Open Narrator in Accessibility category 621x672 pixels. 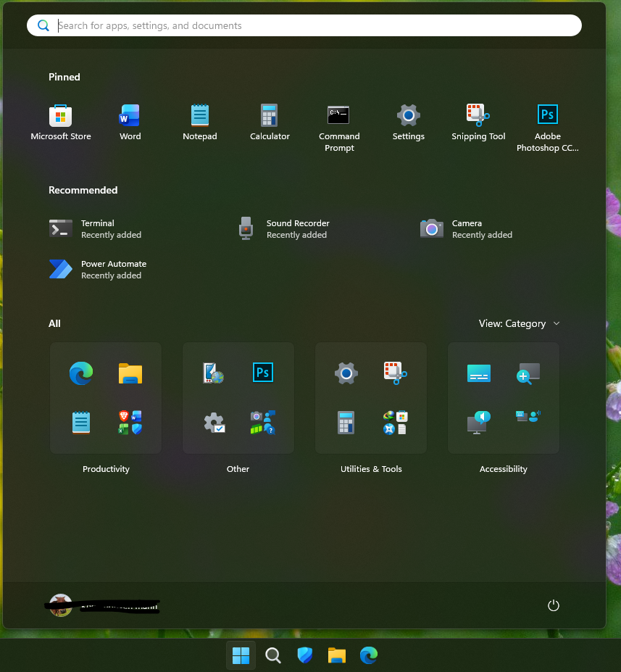coord(479,423)
